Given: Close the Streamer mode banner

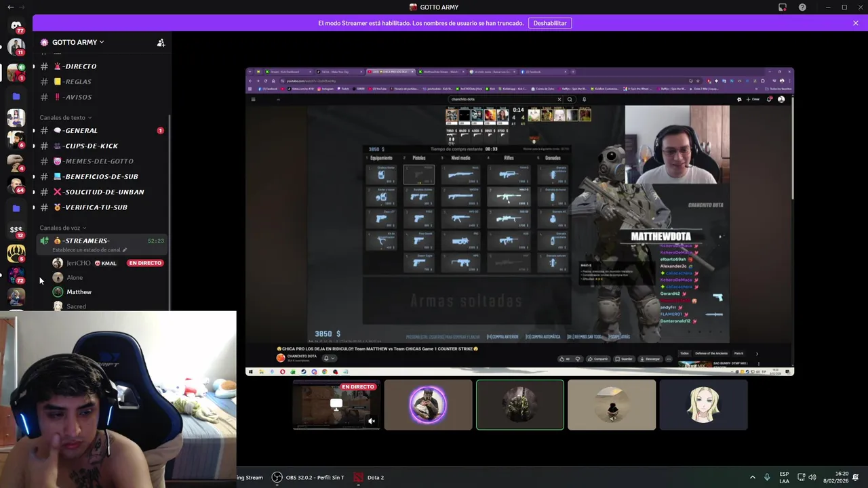Looking at the screenshot, I should pyautogui.click(x=856, y=23).
